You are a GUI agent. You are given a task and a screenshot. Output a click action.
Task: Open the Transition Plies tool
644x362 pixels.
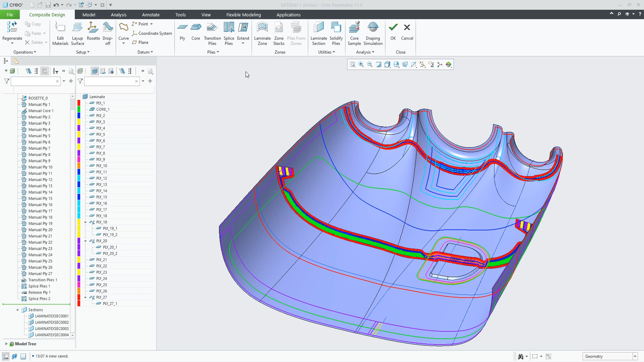tap(212, 34)
